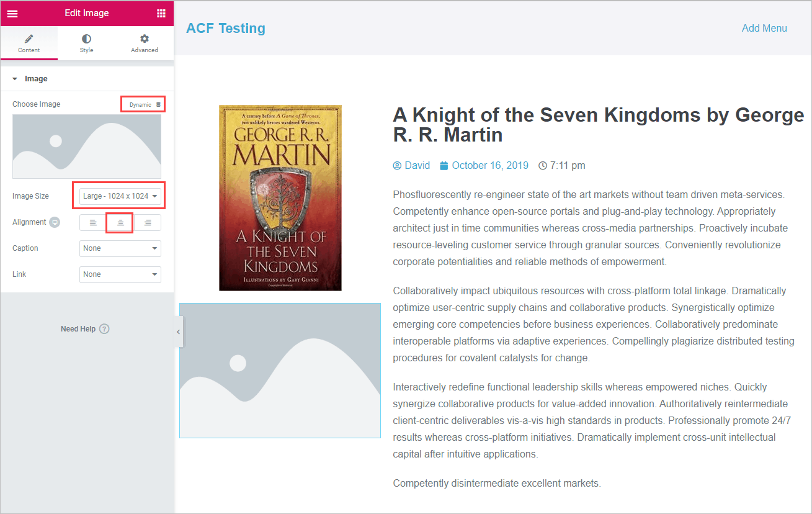The width and height of the screenshot is (812, 514).
Task: Click the calendar icon before the date
Action: tap(444, 166)
